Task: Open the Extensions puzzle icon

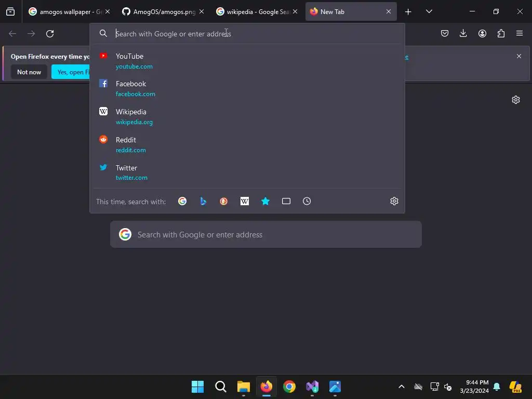Action: (501, 33)
